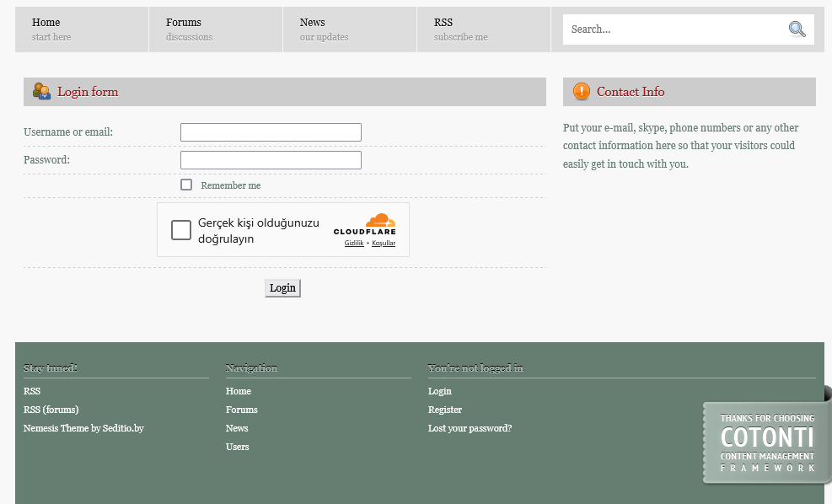
Task: Open the Register link in footer
Action: tap(444, 410)
